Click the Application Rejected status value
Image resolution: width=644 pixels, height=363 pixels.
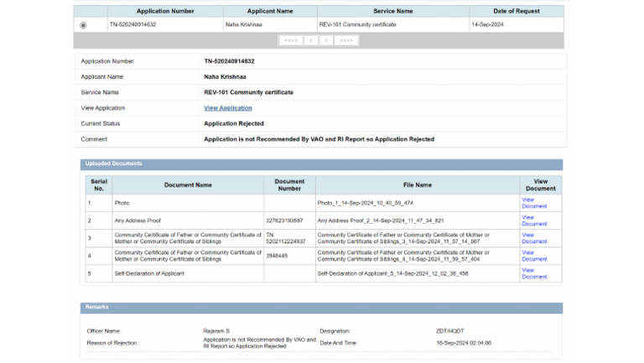point(234,123)
